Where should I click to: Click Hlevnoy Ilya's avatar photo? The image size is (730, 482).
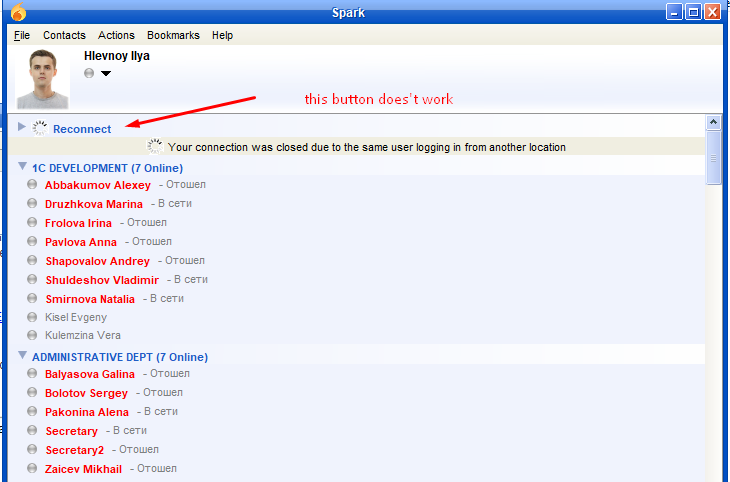click(x=42, y=79)
